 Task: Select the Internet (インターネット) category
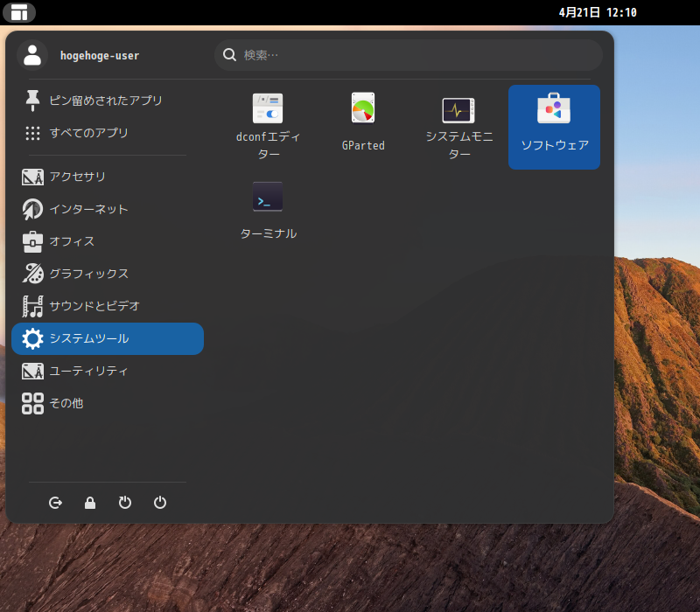pos(88,209)
